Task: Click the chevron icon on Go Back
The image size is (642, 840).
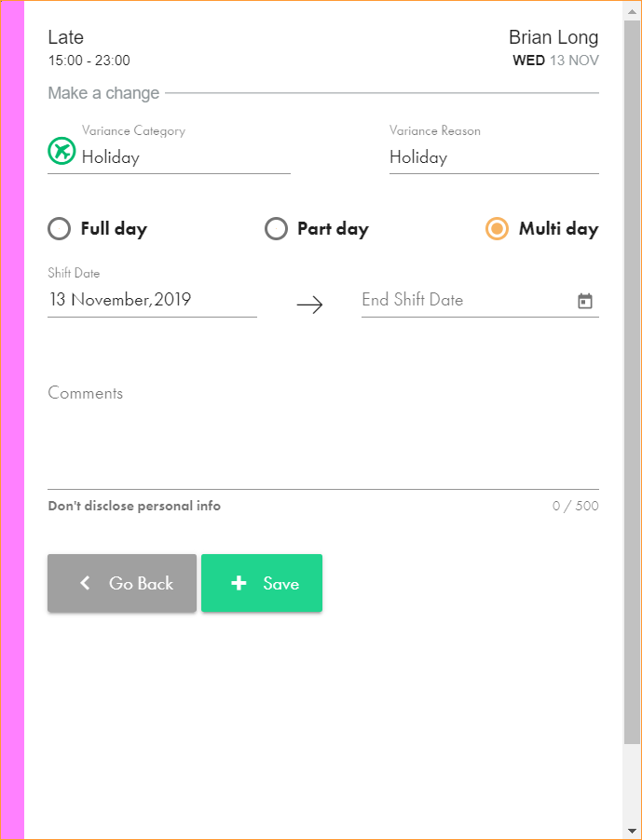Action: pyautogui.click(x=86, y=583)
